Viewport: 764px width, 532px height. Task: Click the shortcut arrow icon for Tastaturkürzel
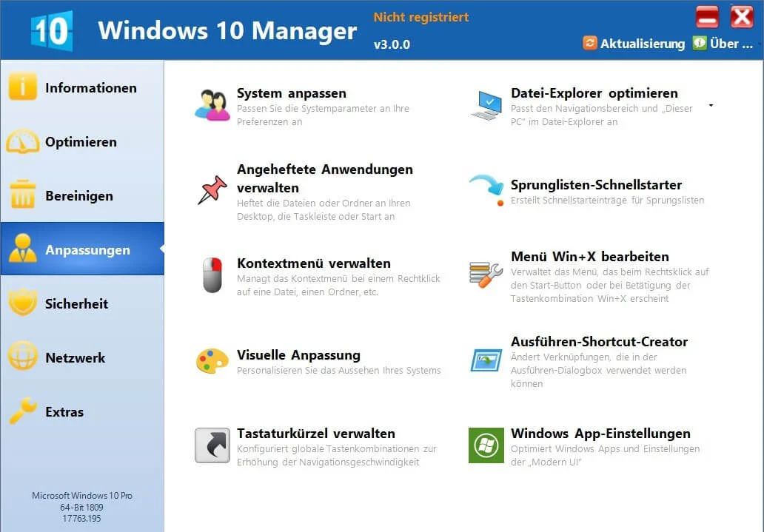click(x=212, y=445)
